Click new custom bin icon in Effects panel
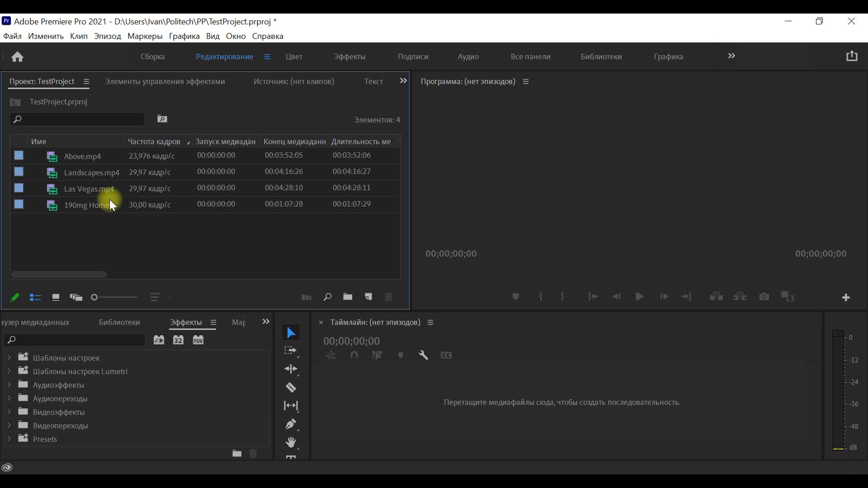This screenshot has width=868, height=488. (237, 453)
